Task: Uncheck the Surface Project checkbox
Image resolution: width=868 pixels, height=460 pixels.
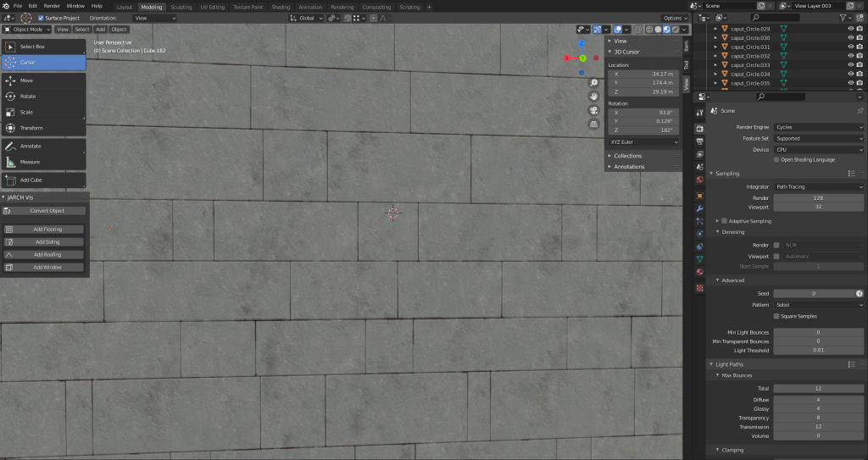Action: pos(42,18)
